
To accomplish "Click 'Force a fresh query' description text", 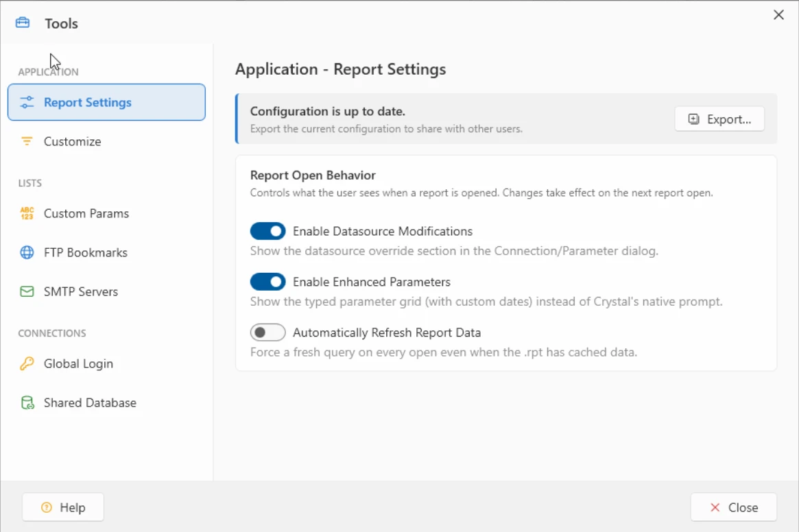I will (x=443, y=352).
